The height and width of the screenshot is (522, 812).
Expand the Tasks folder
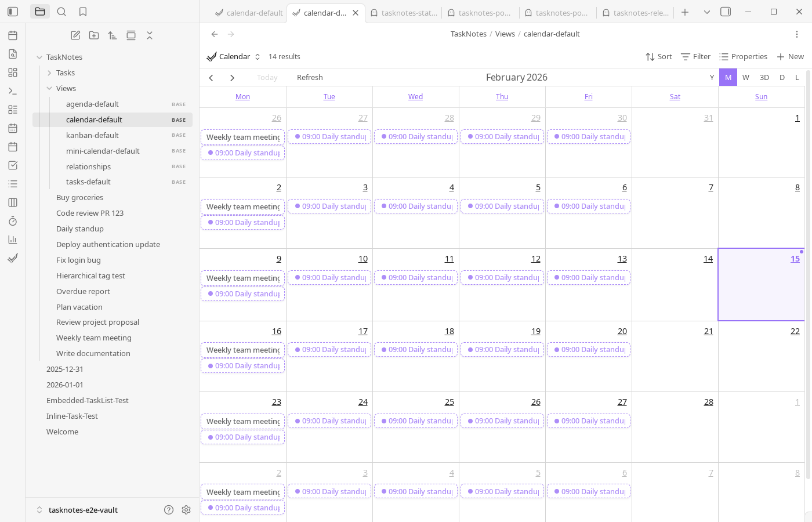[50, 72]
